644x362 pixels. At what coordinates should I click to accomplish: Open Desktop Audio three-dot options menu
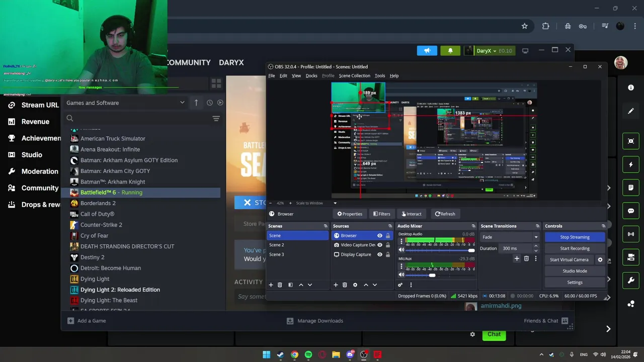[401, 242]
